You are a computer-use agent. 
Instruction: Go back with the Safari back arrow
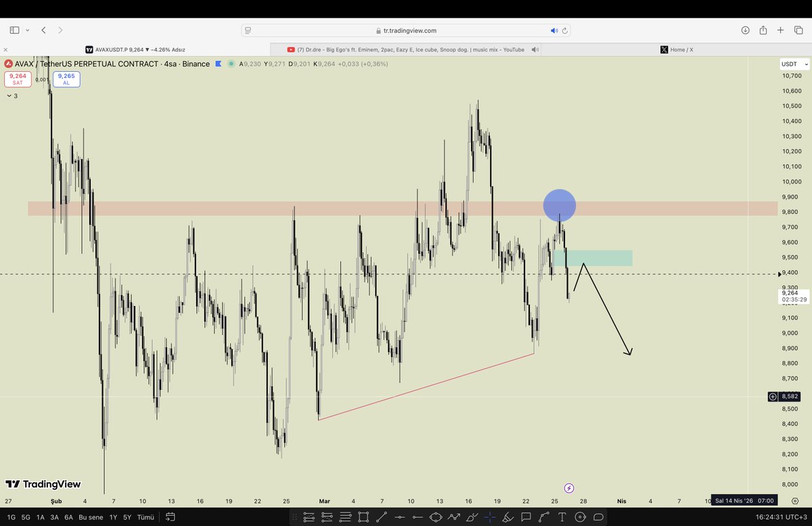click(44, 30)
